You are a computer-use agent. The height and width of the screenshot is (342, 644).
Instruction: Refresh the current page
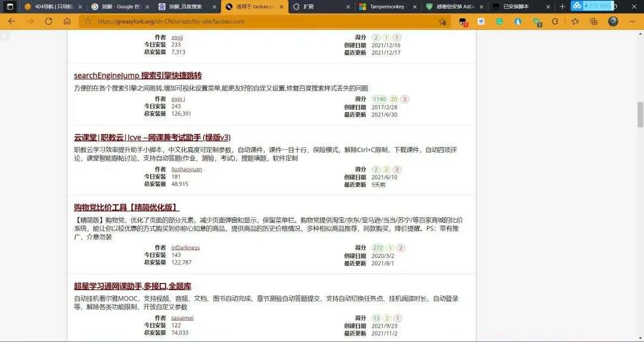click(x=48, y=21)
